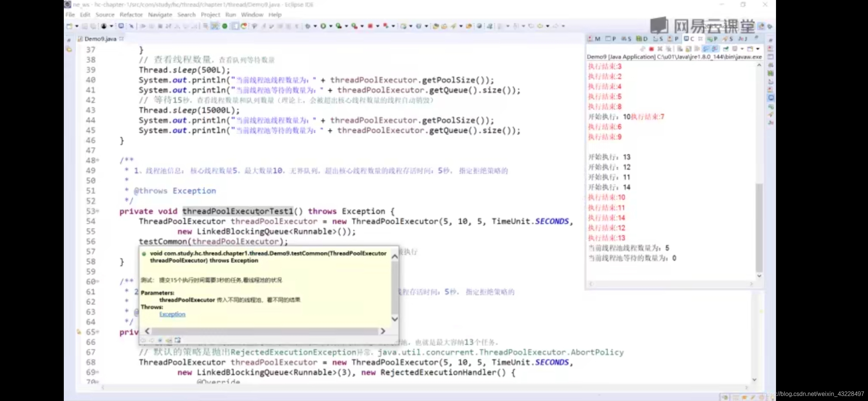This screenshot has height=401, width=868.
Task: Open the Open Console dropdown arrow
Action: coord(758,49)
